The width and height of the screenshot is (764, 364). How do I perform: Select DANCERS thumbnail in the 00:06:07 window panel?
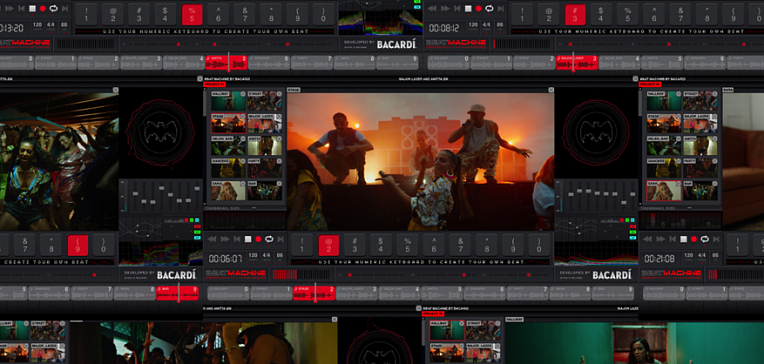tap(229, 168)
